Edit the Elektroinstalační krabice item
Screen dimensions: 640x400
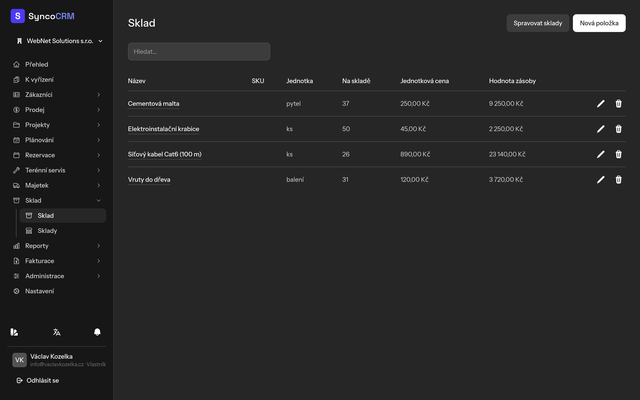(600, 129)
